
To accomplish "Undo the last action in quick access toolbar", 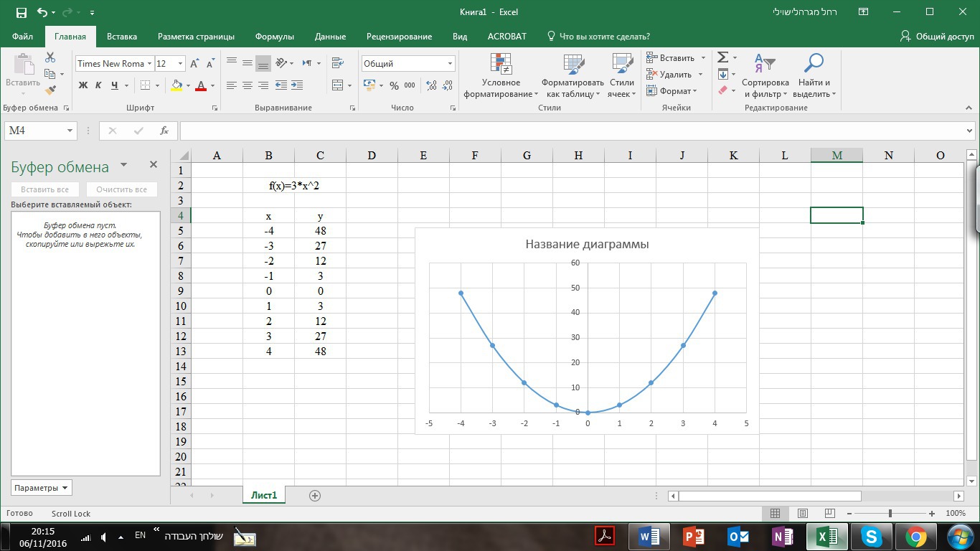I will [x=42, y=12].
